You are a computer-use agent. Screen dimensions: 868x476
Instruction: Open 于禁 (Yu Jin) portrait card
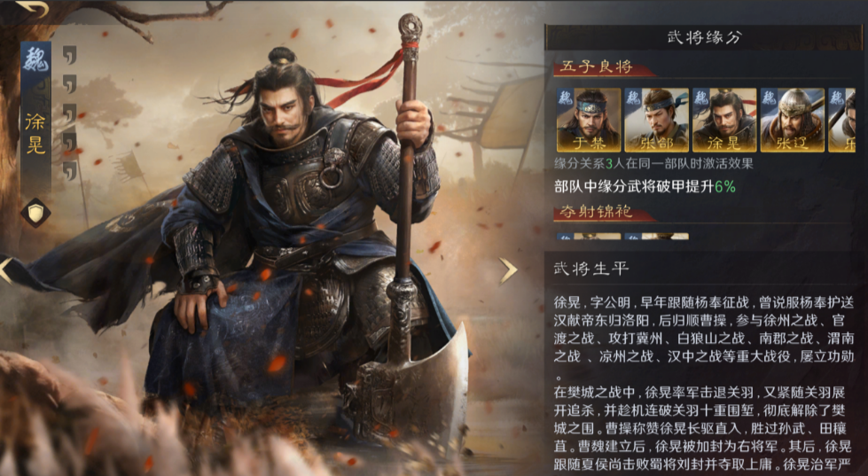(589, 120)
